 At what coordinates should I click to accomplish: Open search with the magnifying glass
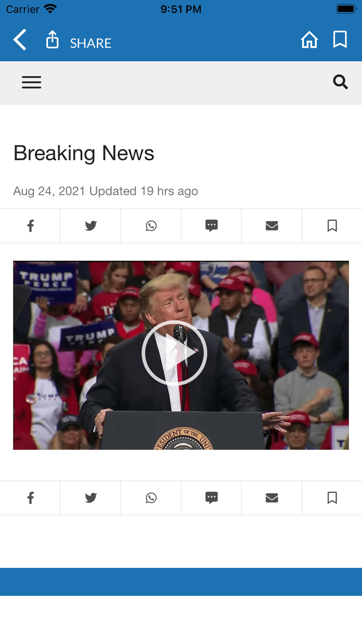pos(340,82)
